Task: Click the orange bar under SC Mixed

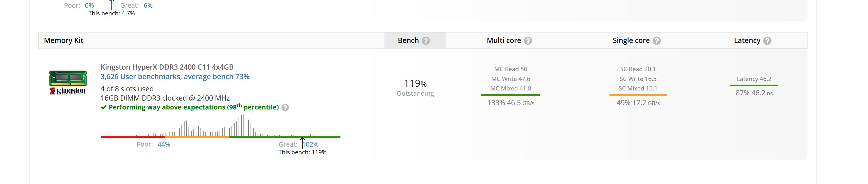Action: 638,95
